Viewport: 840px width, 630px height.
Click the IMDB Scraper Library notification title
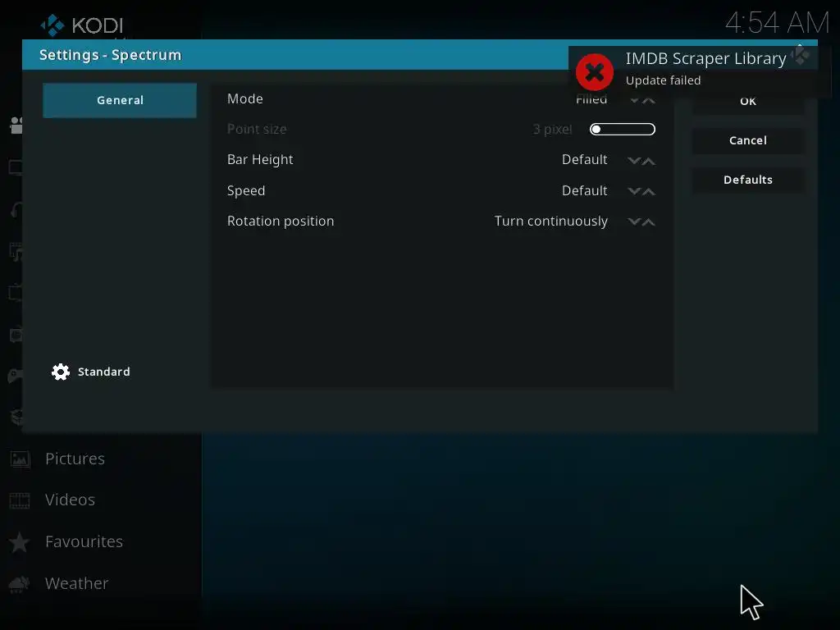705,58
